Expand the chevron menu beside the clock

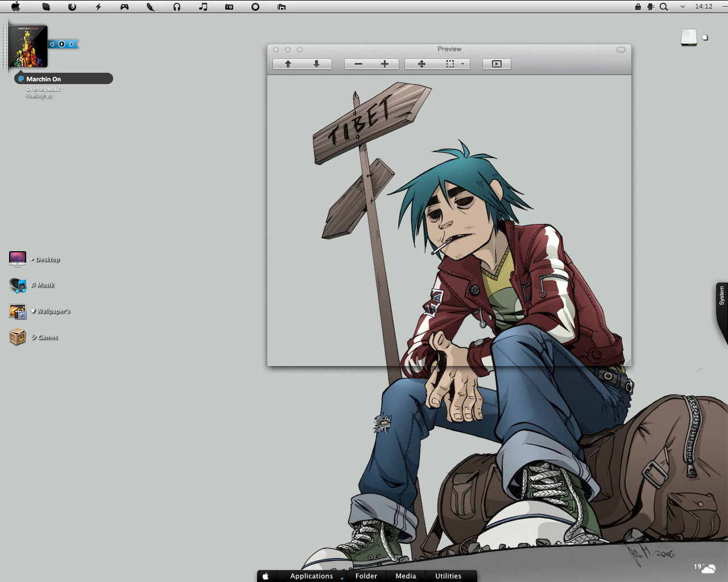click(x=682, y=7)
